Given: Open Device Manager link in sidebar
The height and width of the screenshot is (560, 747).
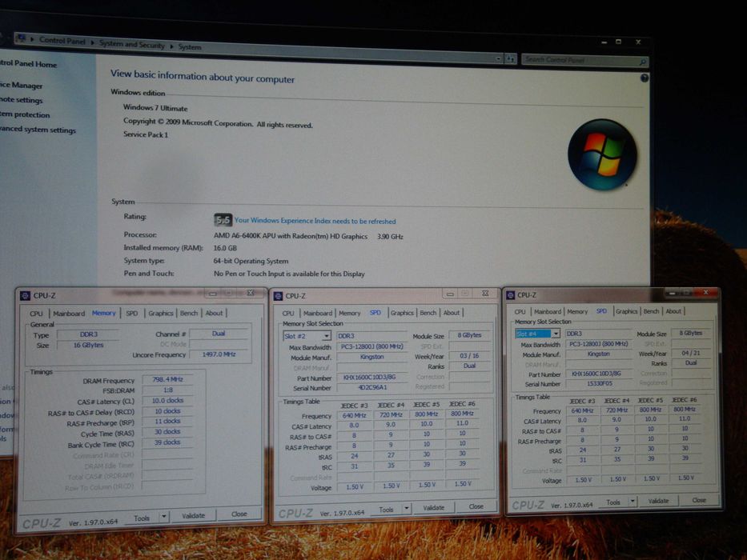Looking at the screenshot, I should click(x=22, y=86).
